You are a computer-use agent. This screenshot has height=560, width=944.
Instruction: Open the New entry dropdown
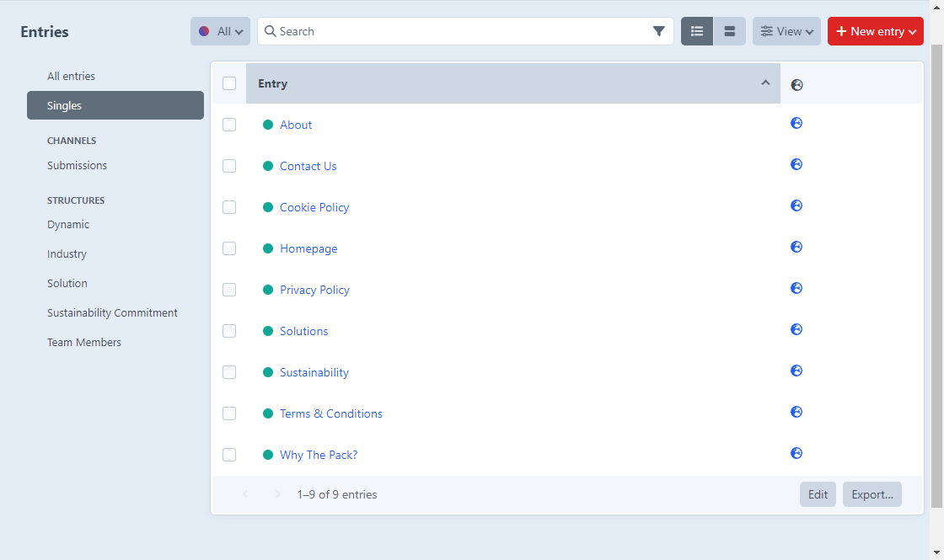pyautogui.click(x=875, y=31)
